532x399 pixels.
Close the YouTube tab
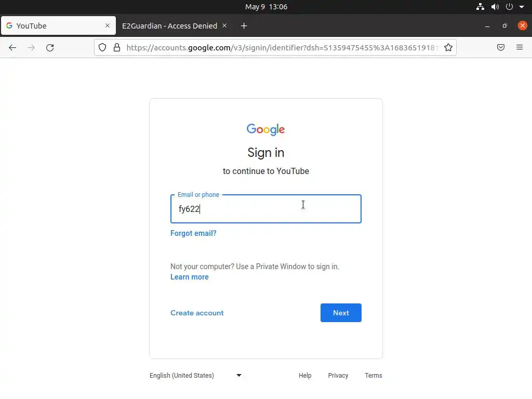(x=108, y=25)
